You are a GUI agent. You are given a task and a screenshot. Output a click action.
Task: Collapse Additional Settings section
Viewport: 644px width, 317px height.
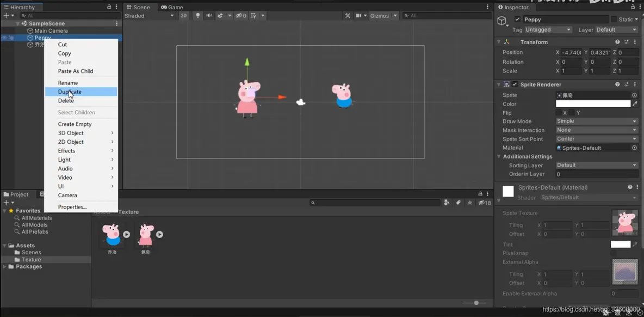[x=499, y=156]
